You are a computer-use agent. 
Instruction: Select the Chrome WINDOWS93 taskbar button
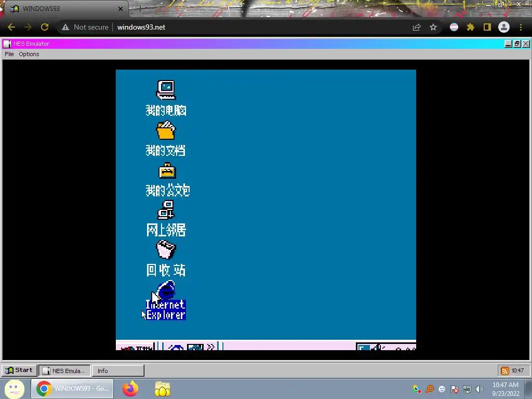point(72,389)
